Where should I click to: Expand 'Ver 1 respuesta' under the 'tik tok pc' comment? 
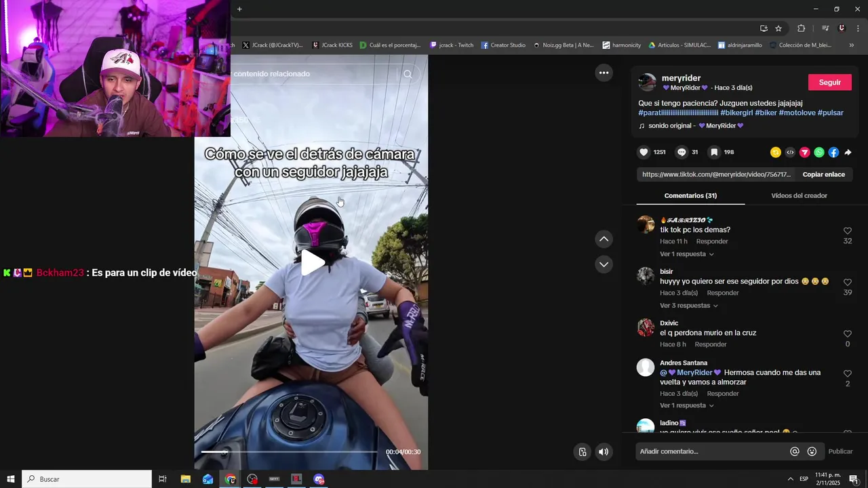[686, 254]
